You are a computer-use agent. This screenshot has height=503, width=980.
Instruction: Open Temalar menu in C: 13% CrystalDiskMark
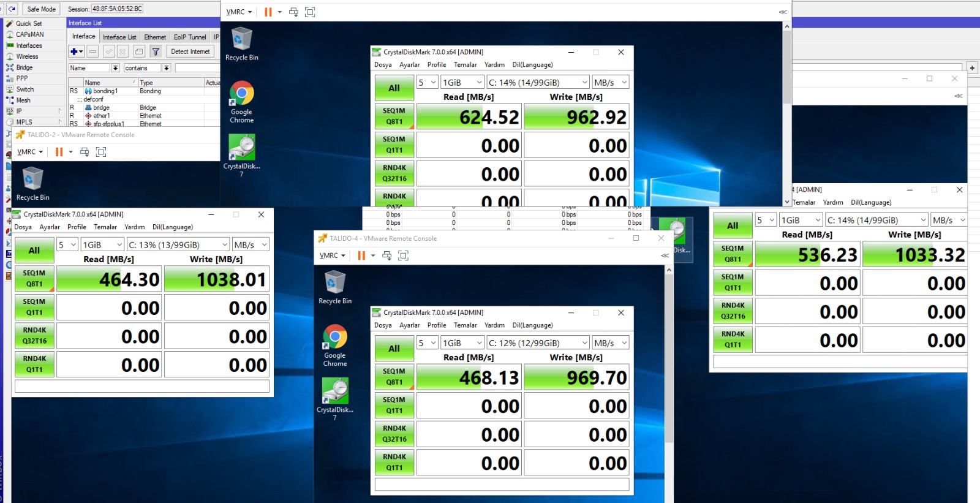[x=105, y=227]
